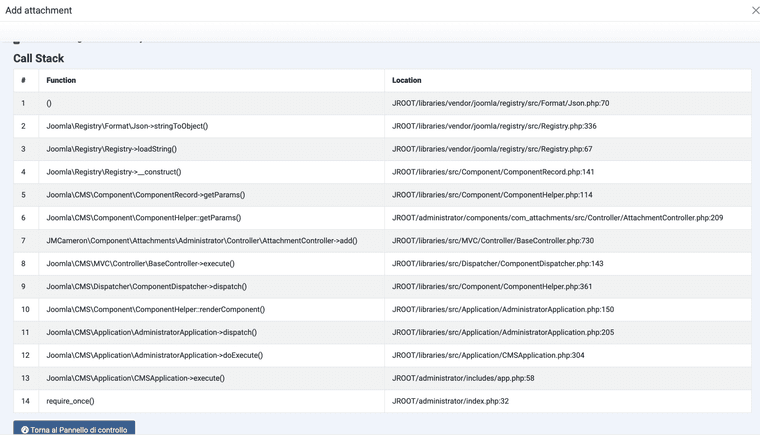
Task: Select ComponentDispatcher.php:143 location cell
Action: pos(568,263)
